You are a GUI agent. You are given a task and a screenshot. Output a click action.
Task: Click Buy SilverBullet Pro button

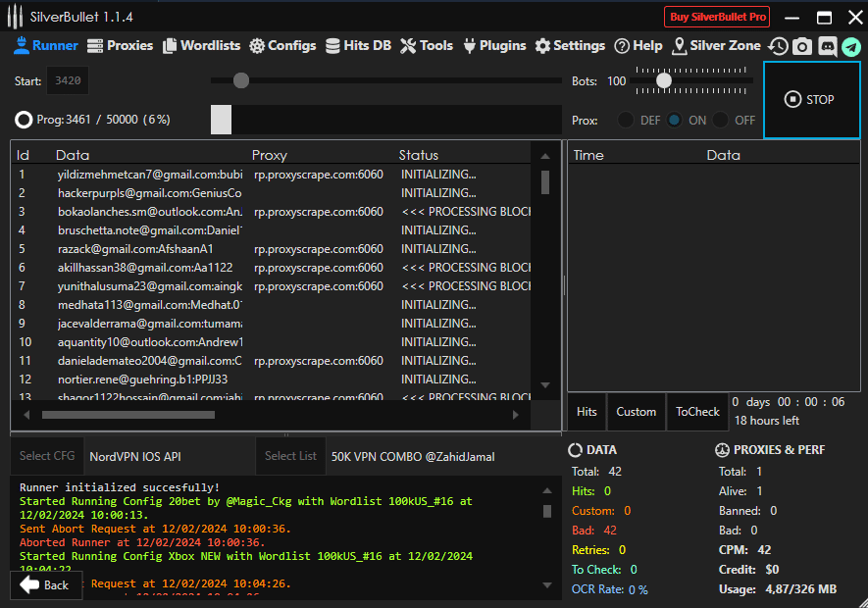coord(717,17)
